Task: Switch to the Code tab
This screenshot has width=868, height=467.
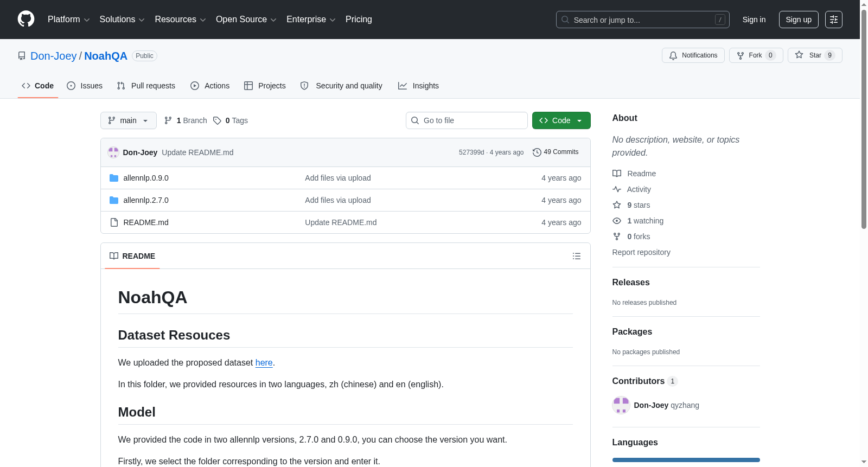Action: [38, 86]
